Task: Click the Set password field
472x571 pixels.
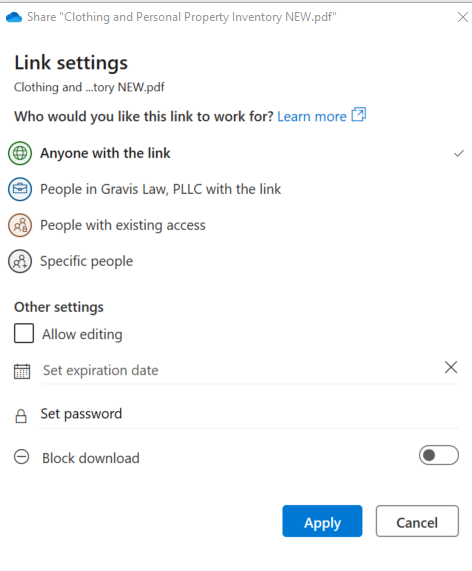Action: (249, 414)
